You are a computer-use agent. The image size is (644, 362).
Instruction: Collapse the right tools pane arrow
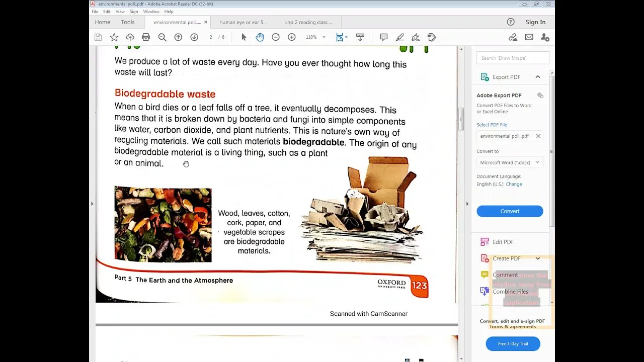tap(467, 204)
